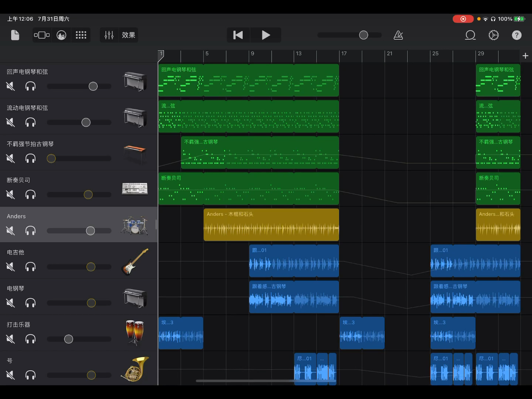Select the Anders drum kit icon
The width and height of the screenshot is (532, 399).
[x=134, y=225]
